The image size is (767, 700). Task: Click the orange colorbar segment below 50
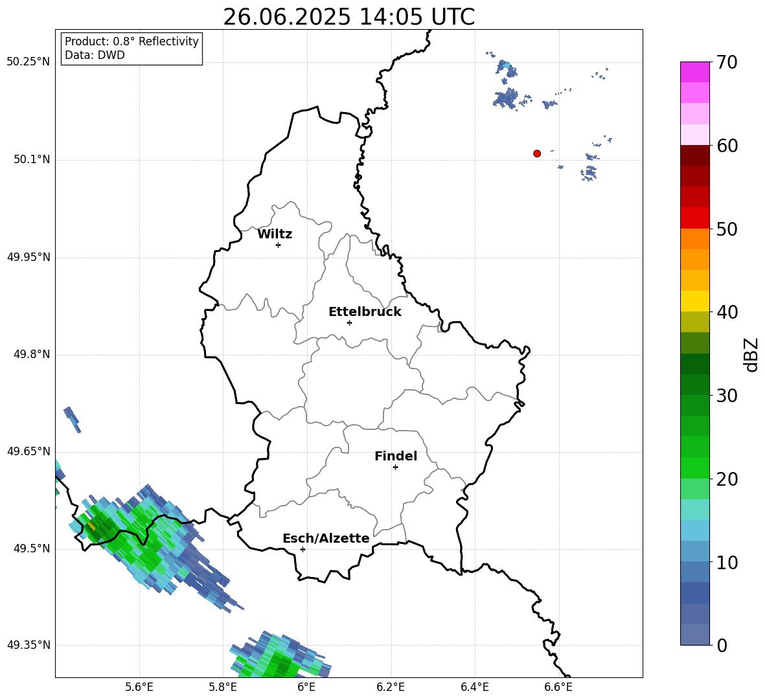click(694, 239)
